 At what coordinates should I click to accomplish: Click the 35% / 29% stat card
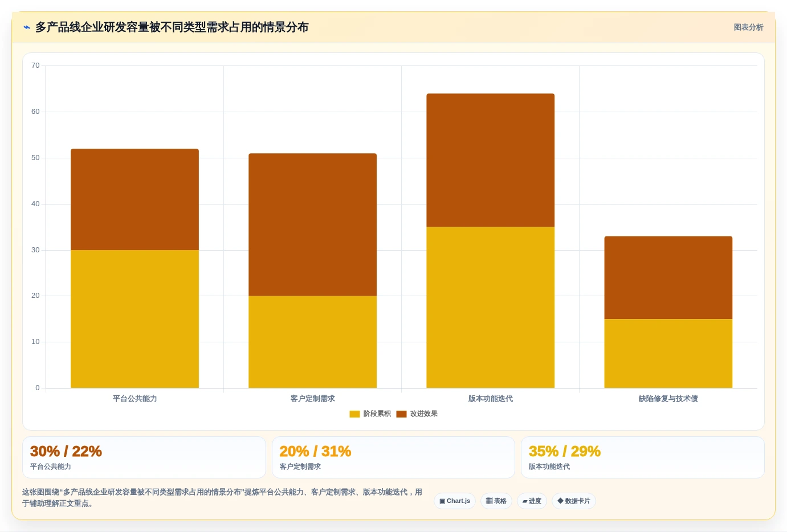point(643,457)
